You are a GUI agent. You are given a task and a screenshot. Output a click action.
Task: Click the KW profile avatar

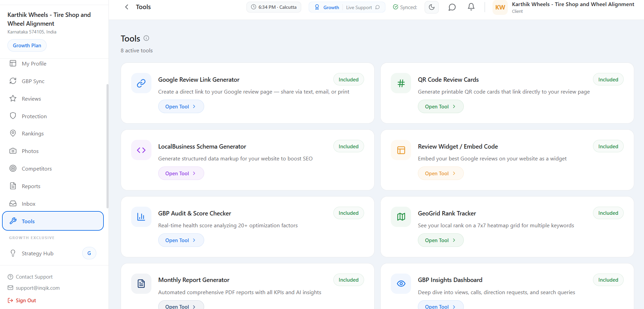pos(500,7)
